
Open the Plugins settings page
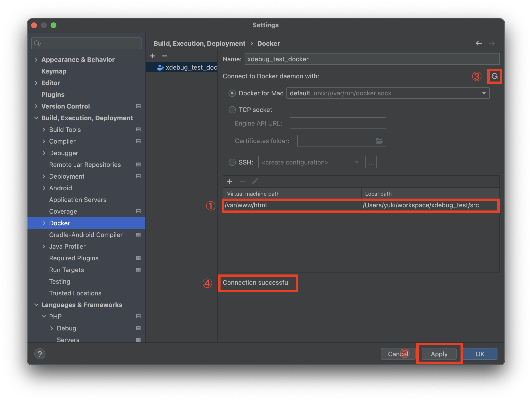(53, 95)
